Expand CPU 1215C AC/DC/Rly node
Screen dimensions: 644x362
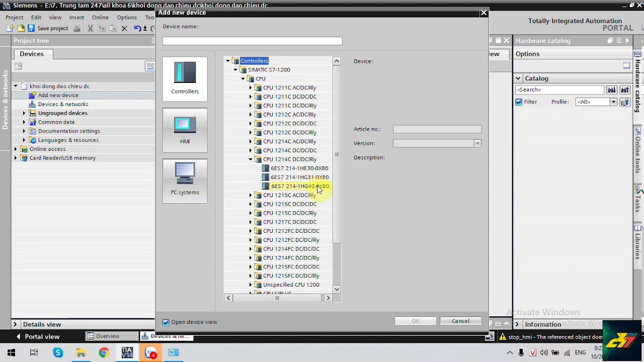tap(251, 195)
